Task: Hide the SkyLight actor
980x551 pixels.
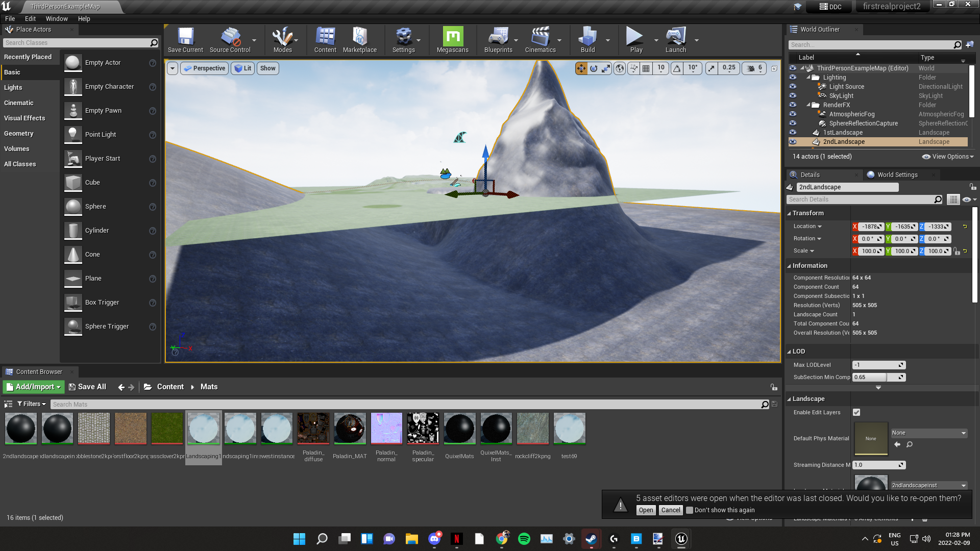Action: coord(793,96)
